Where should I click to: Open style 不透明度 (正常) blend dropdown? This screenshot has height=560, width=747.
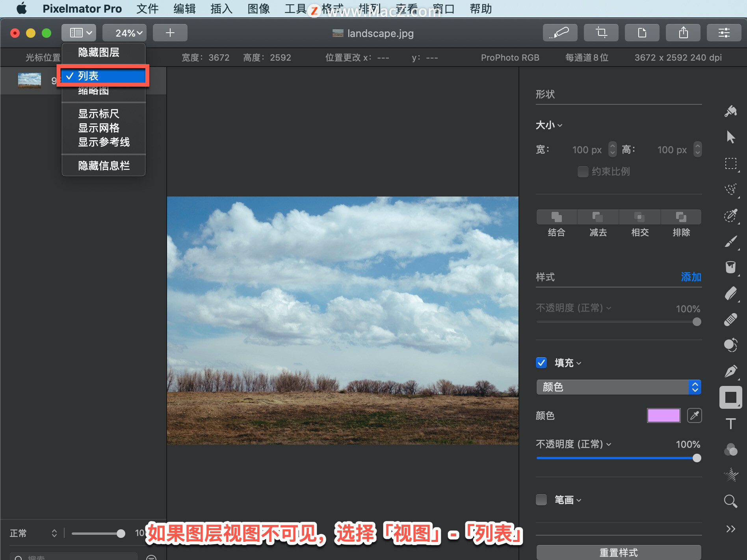coord(574,308)
